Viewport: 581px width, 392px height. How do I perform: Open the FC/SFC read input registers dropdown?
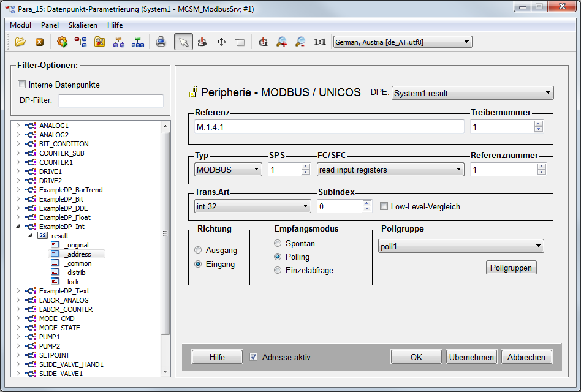tap(390, 170)
